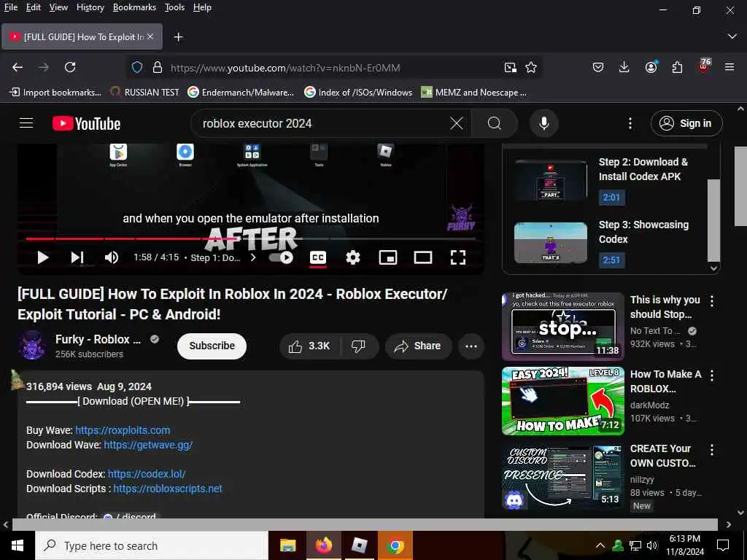Open picture-in-picture icon in address bar

[x=510, y=68]
